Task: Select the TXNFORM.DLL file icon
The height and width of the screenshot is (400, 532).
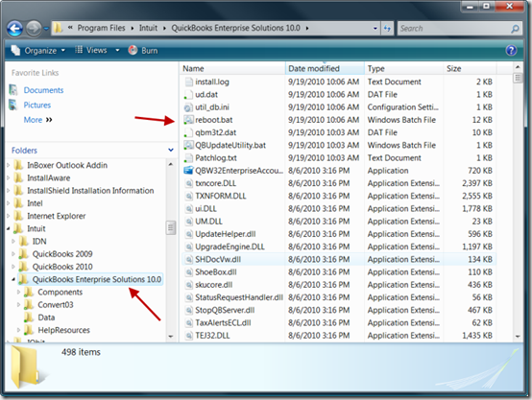Action: (188, 196)
